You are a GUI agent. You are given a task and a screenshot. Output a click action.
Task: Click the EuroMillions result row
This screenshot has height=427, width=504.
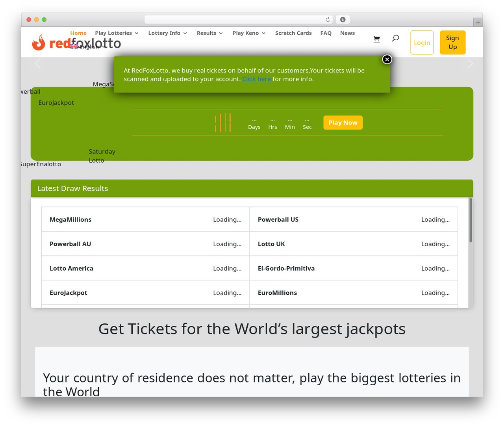(354, 293)
